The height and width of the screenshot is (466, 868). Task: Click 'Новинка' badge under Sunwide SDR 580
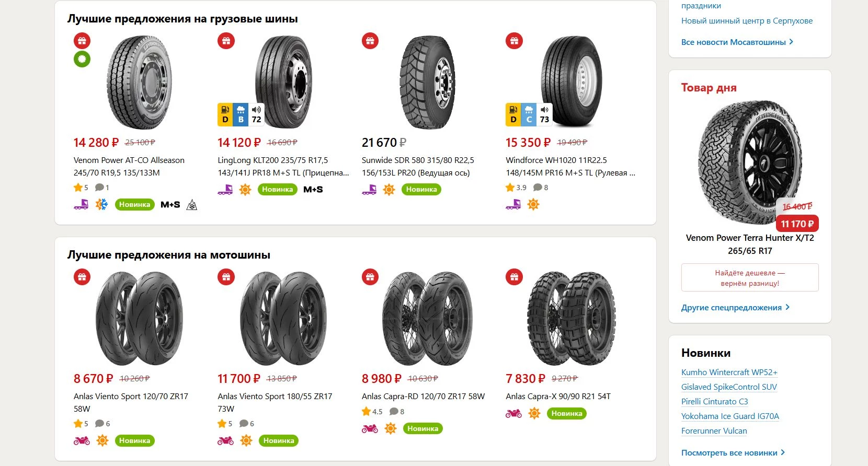click(x=421, y=190)
